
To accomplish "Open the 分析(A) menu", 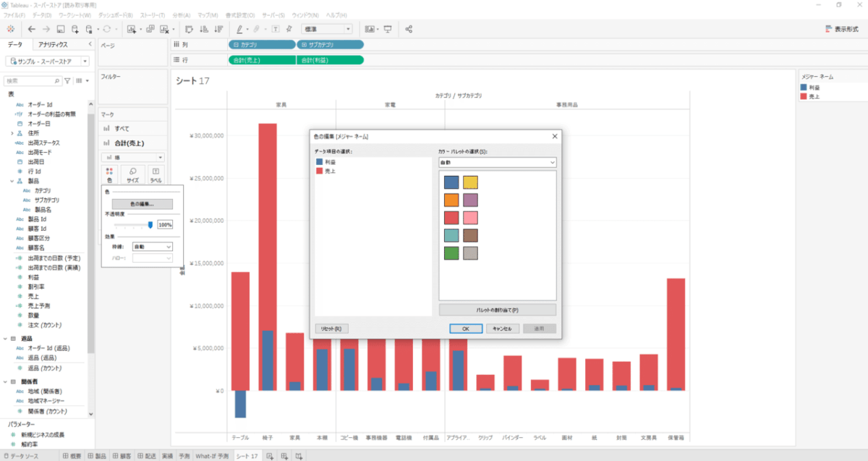I will pos(182,14).
